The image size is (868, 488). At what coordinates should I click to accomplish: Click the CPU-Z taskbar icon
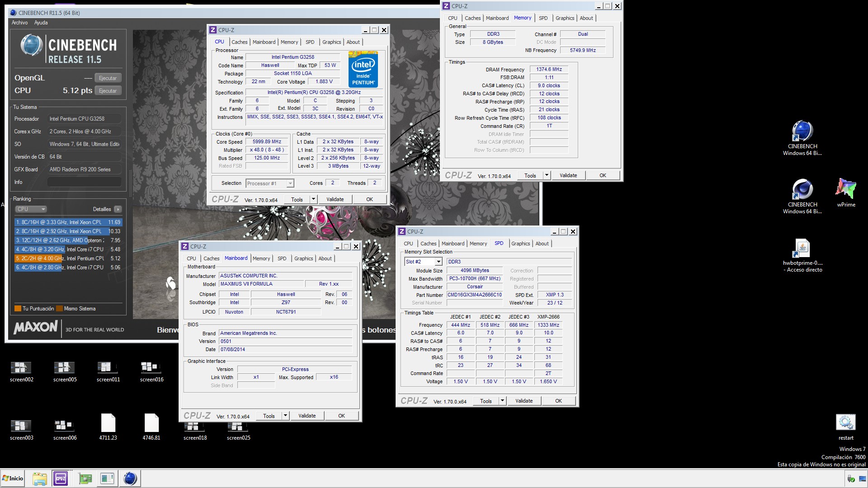click(x=60, y=479)
